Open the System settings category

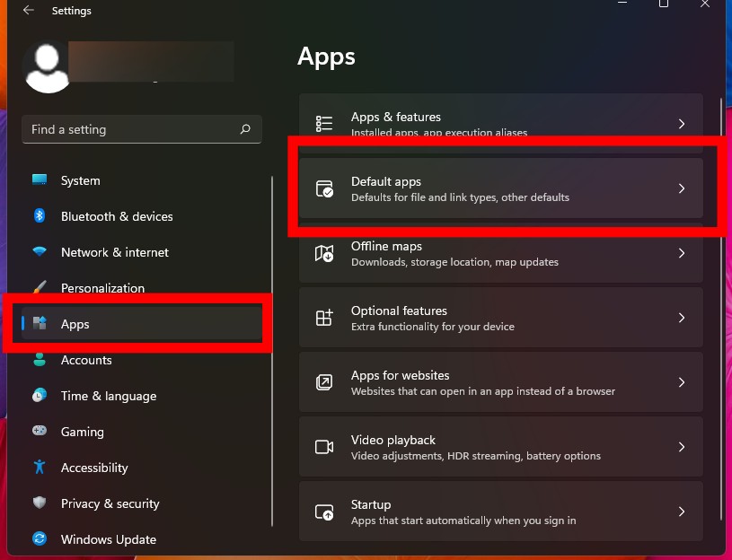click(141, 180)
